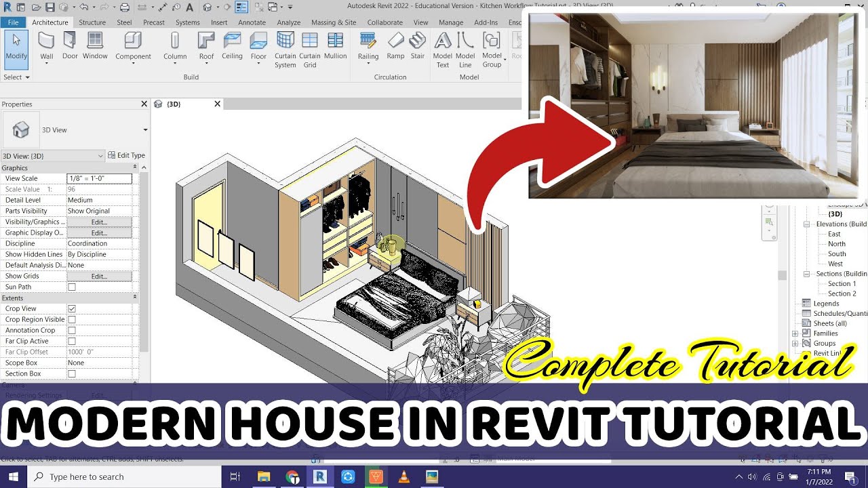Switch to the Massing & Site tab

coord(334,22)
